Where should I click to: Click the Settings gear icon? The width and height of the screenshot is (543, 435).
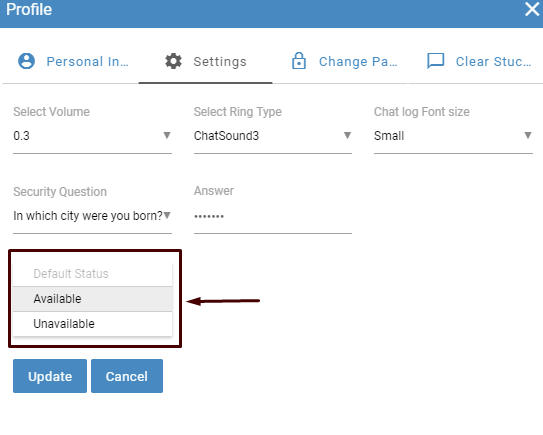173,61
